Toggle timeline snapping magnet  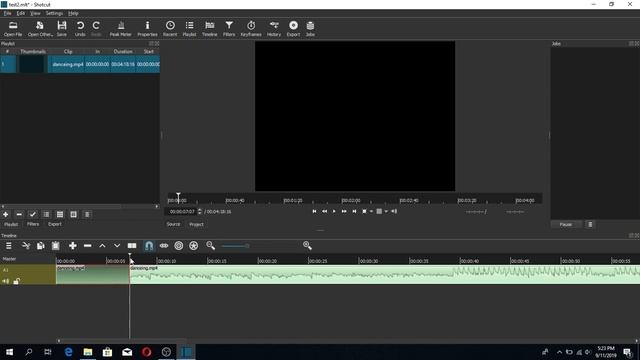[x=149, y=246]
